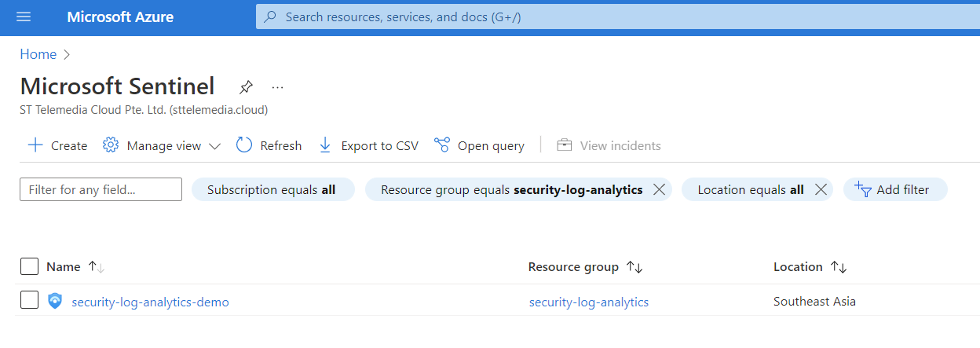This screenshot has height=348, width=980.
Task: Click the Filter for any field box
Action: click(101, 189)
